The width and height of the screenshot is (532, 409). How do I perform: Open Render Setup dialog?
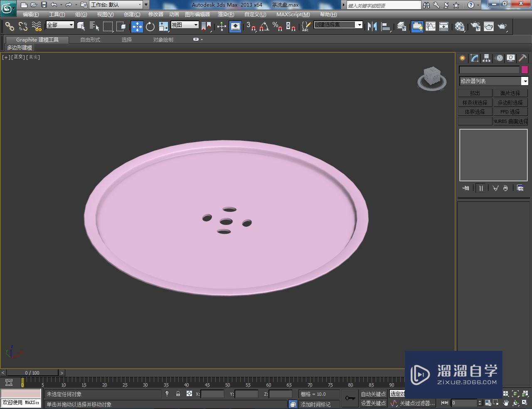(x=475, y=27)
